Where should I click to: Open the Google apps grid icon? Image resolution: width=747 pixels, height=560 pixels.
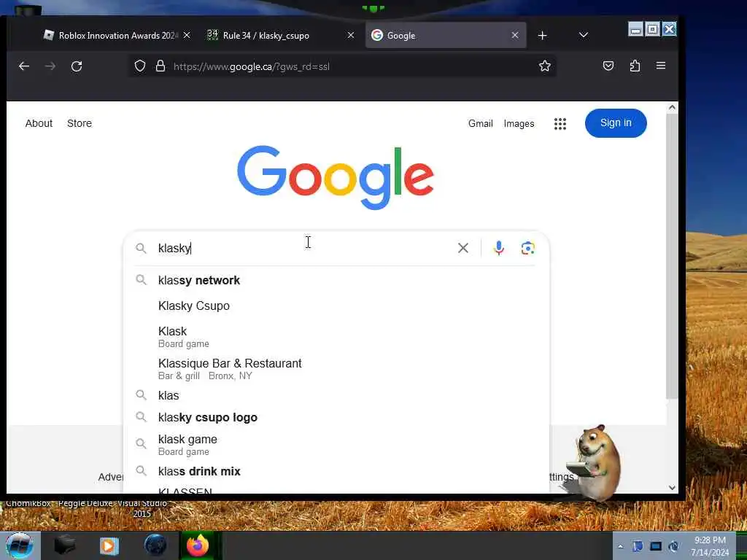pyautogui.click(x=560, y=124)
